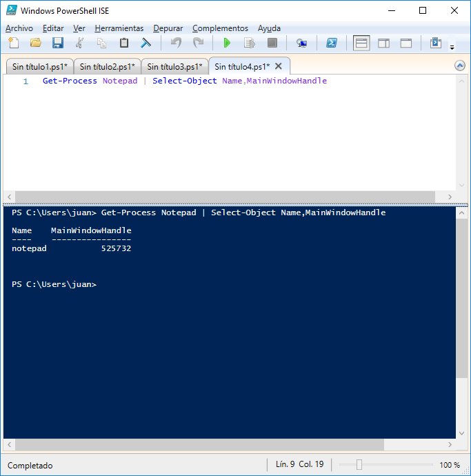The width and height of the screenshot is (471, 476).
Task: Click the script pane right scroll arrow
Action: 450,197
